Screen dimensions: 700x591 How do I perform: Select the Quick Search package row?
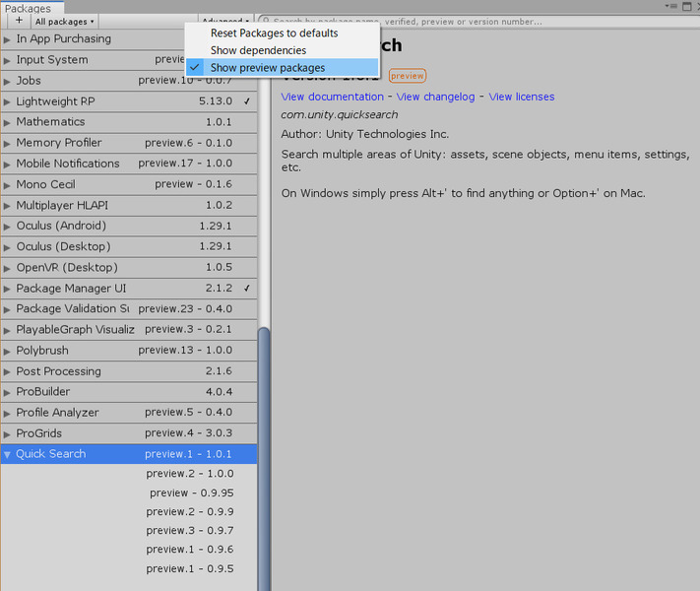click(x=129, y=454)
